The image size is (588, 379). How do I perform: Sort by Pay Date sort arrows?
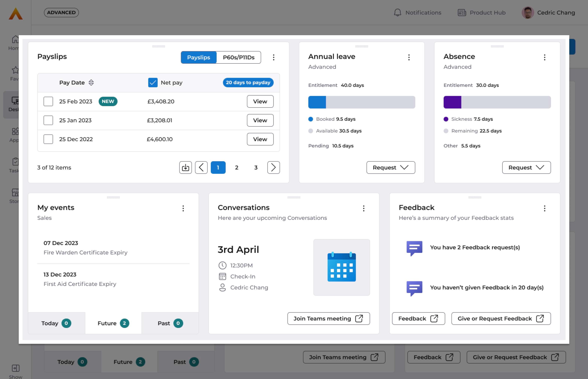(91, 82)
